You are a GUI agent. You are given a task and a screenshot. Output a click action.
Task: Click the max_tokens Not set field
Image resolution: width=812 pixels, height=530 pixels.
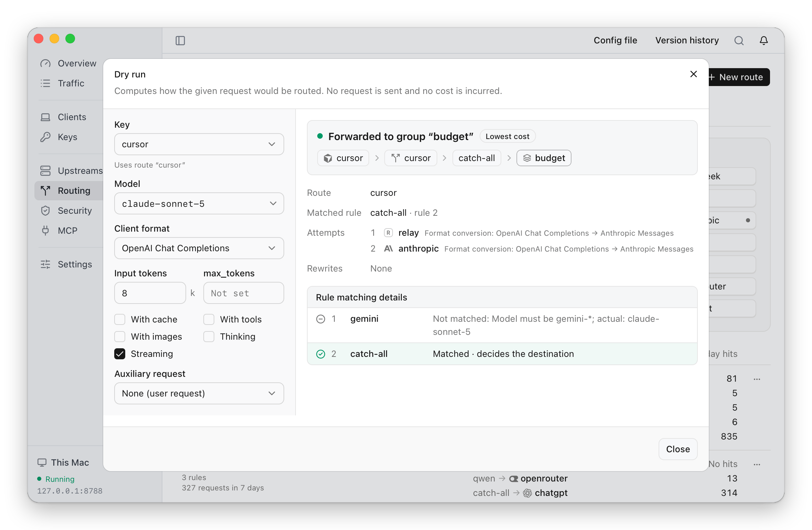coord(244,293)
